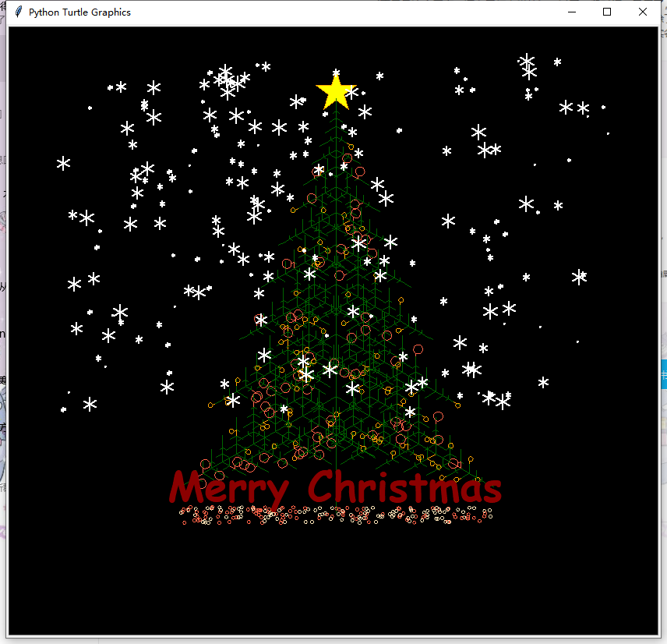Image resolution: width=667 pixels, height=644 pixels.
Task: Click the Python Turtle Graphics feather icon
Action: (x=18, y=12)
